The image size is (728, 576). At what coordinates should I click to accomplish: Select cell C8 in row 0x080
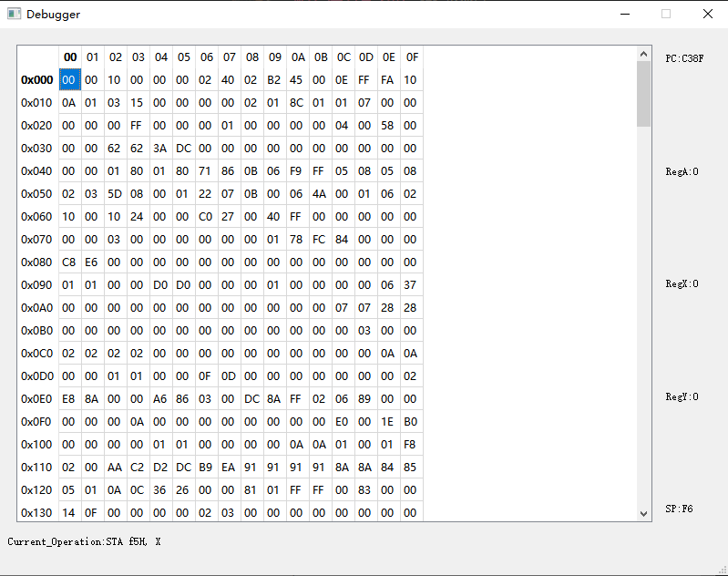point(70,262)
